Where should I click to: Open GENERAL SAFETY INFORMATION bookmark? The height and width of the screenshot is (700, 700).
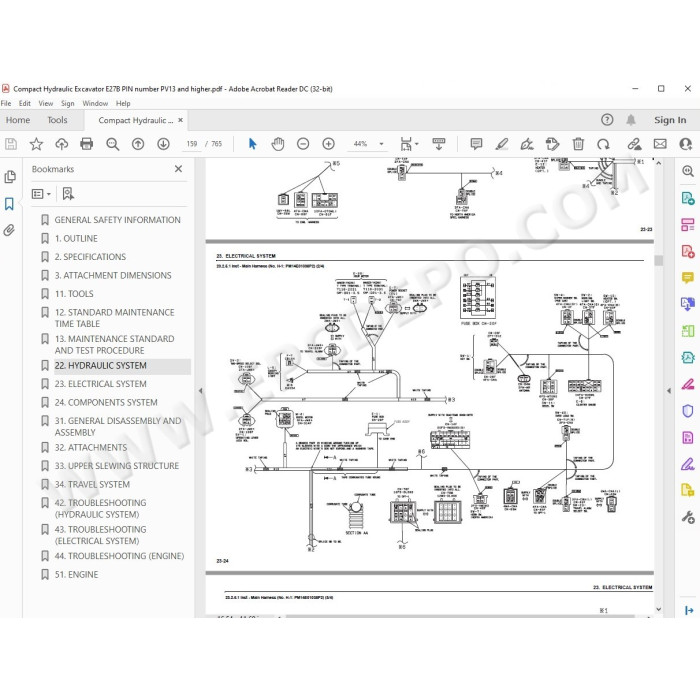tap(117, 220)
